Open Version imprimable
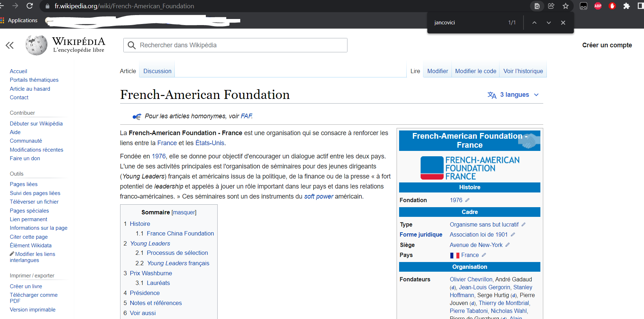The height and width of the screenshot is (319, 644). (x=33, y=310)
